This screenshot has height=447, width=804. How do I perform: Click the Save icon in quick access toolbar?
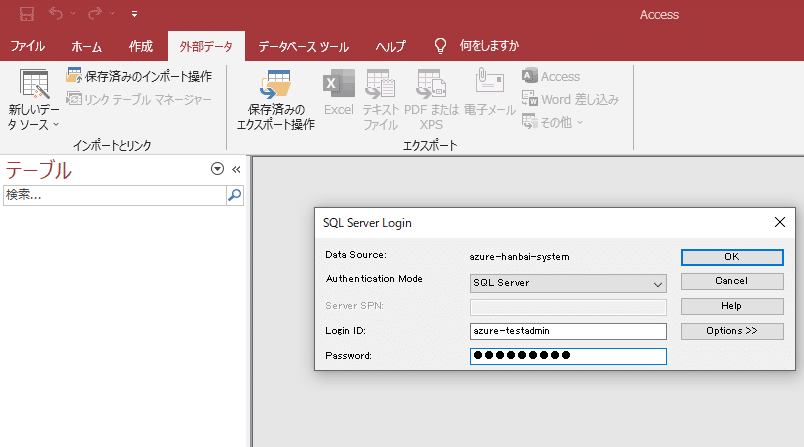[27, 14]
